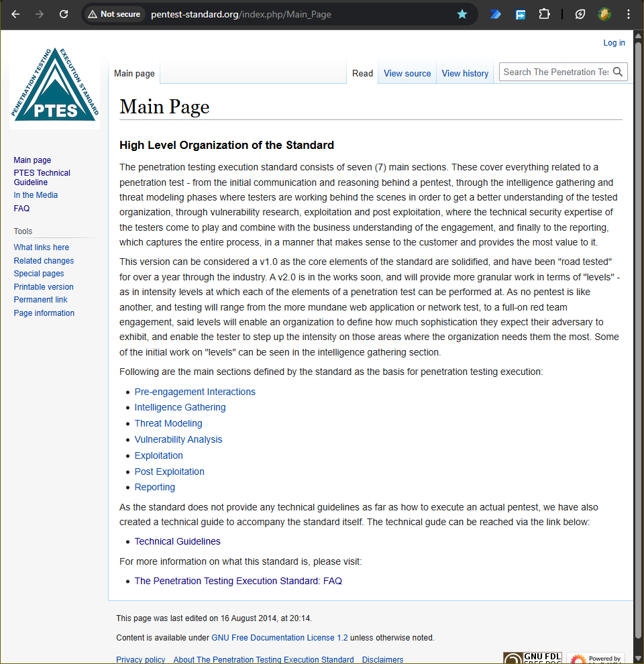The height and width of the screenshot is (664, 644).
Task: Open the Reporting link
Action: (x=155, y=487)
